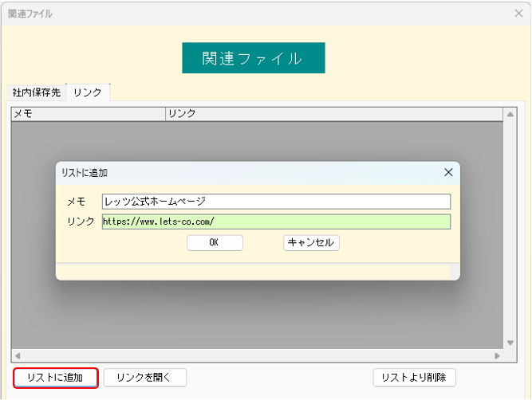Viewport: 532px width, 400px height.
Task: Click the green 関連ファイル header banner
Action: click(253, 58)
